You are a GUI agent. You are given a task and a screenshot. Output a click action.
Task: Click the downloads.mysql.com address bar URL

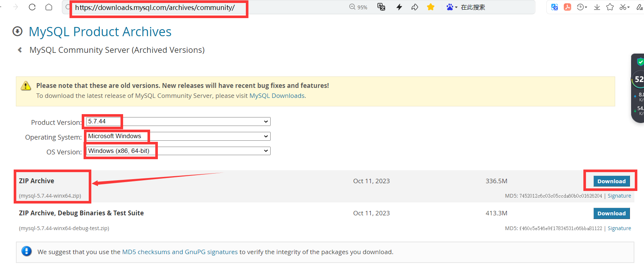pos(155,7)
